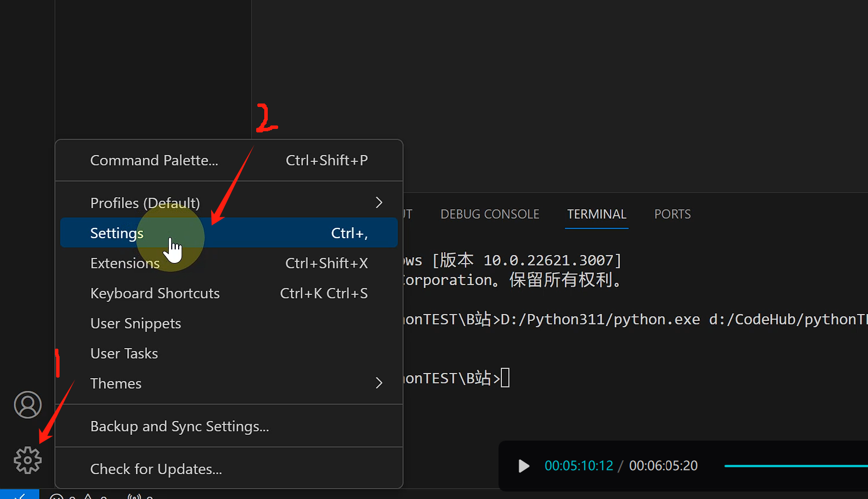Viewport: 868px width, 499px height.
Task: Switch to the PORTS tab
Action: [x=673, y=215]
